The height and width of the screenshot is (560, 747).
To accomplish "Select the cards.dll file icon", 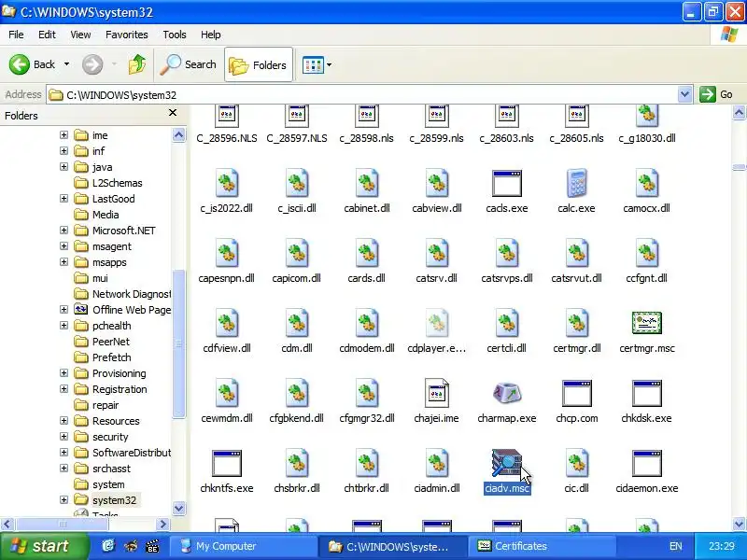I will point(367,253).
